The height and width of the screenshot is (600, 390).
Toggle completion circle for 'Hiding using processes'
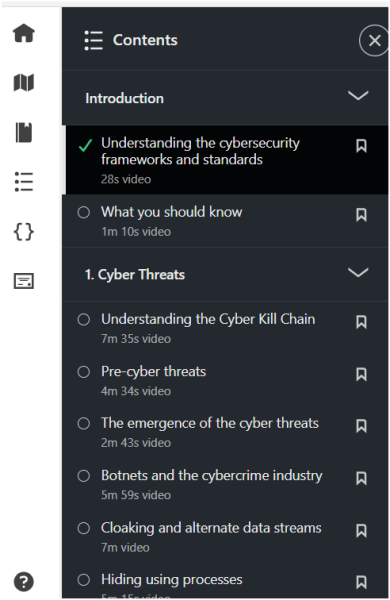[83, 580]
